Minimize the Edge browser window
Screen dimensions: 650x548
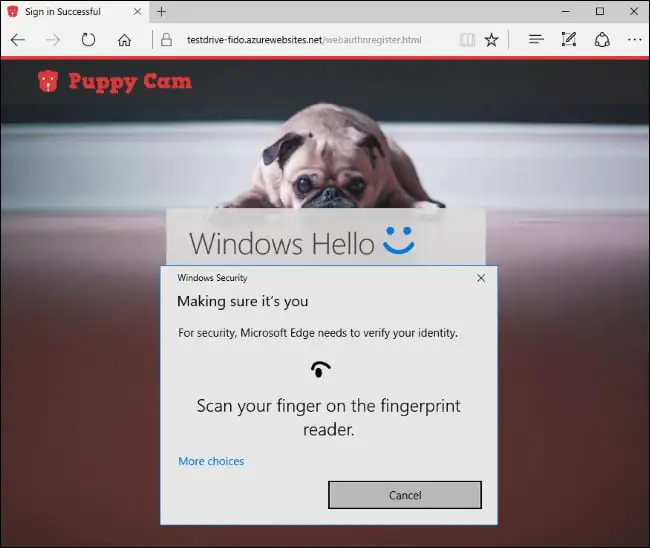pos(565,12)
